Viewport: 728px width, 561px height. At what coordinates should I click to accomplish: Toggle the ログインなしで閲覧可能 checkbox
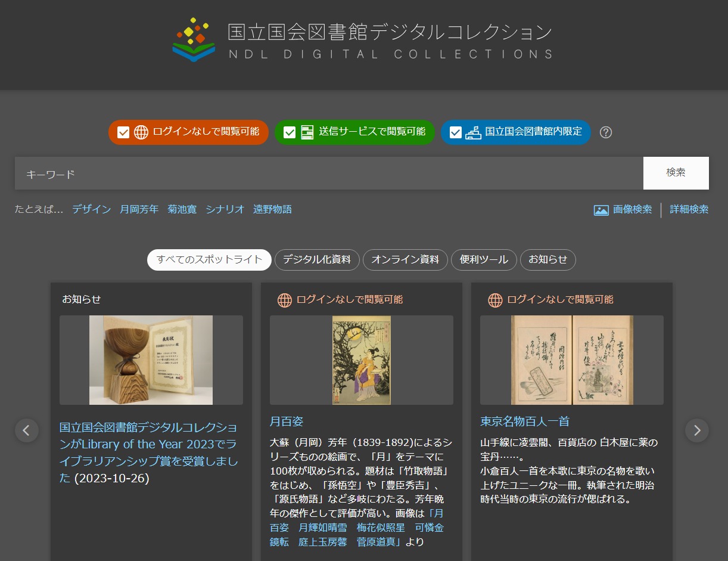pos(123,132)
